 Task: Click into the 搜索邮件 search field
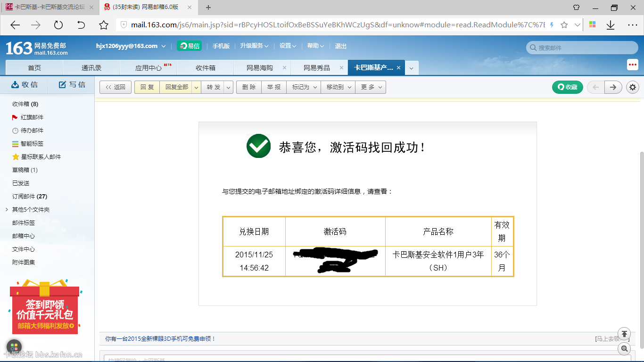(582, 48)
